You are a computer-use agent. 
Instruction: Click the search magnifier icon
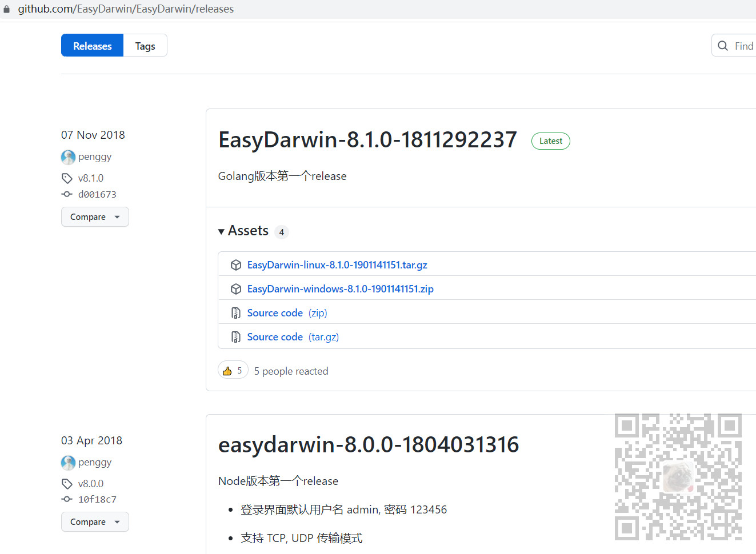(x=723, y=46)
